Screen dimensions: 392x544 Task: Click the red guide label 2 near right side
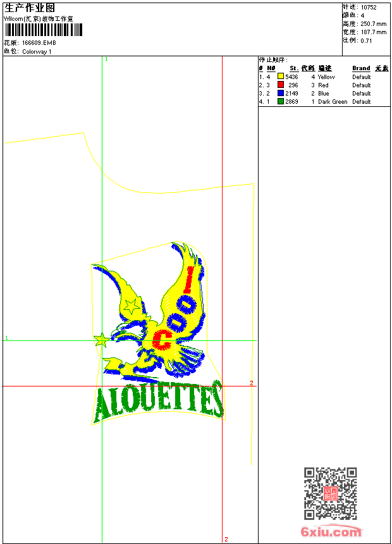coord(252,383)
